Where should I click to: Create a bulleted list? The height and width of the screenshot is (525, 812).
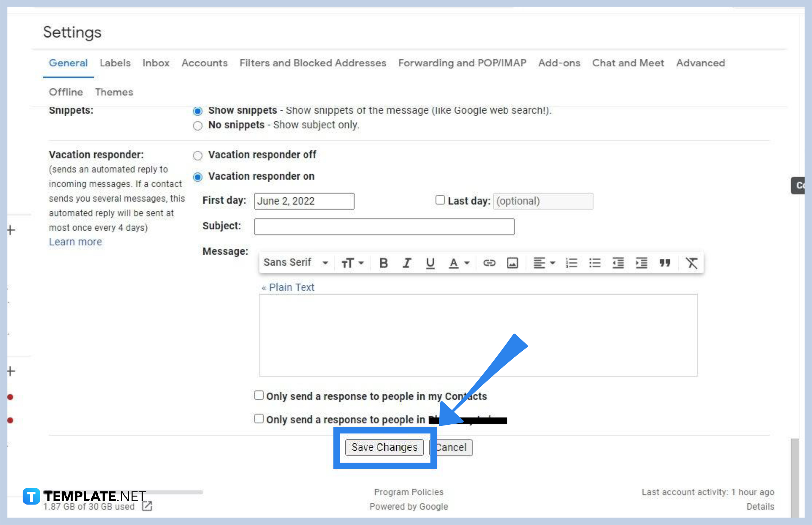(x=595, y=262)
